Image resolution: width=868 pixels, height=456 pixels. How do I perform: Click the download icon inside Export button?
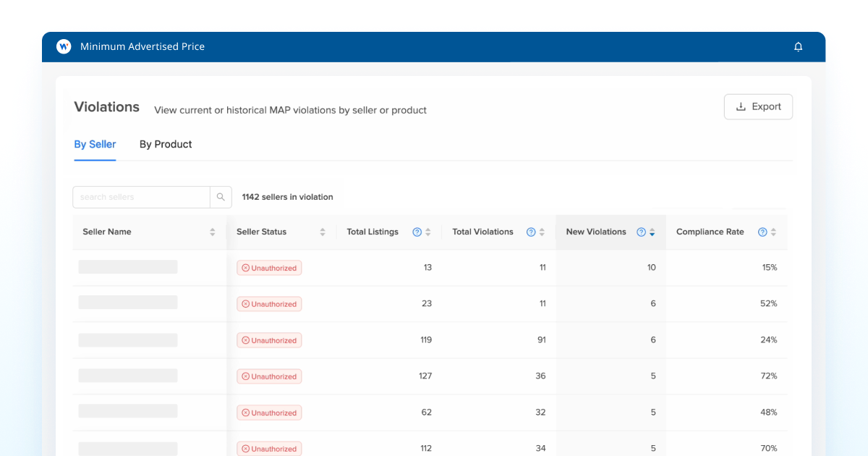[740, 106]
